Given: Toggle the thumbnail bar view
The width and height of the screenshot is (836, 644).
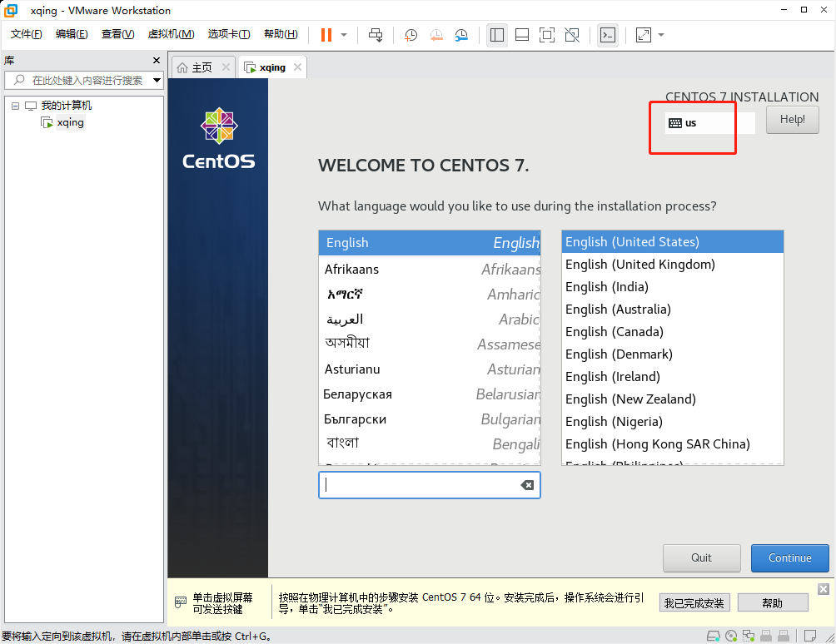Looking at the screenshot, I should coord(522,35).
